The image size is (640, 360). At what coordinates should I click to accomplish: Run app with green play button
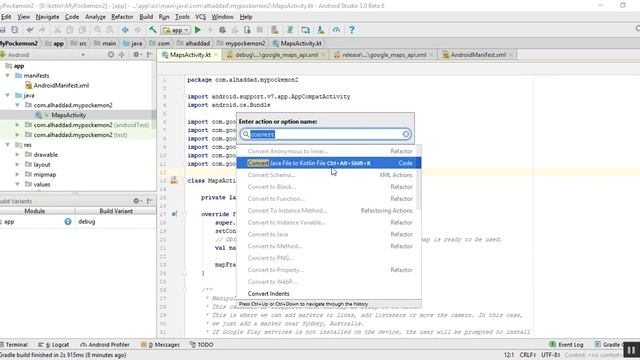198,30
